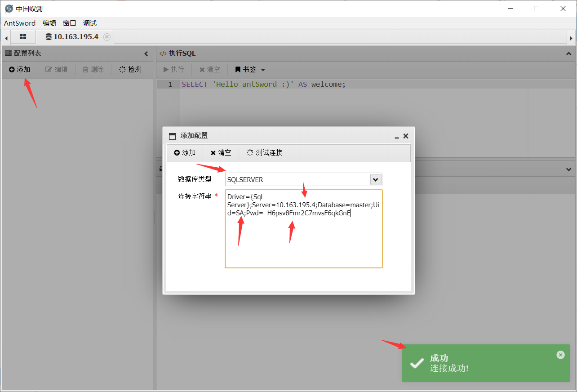
Task: Click 检测 in the 配置列表 toolbar
Action: [130, 69]
